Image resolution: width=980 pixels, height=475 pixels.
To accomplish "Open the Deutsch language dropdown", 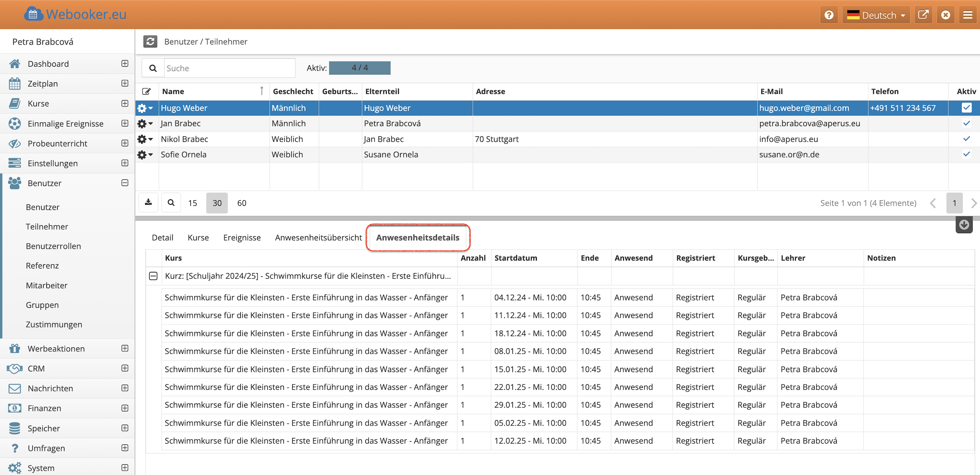I will coord(876,15).
